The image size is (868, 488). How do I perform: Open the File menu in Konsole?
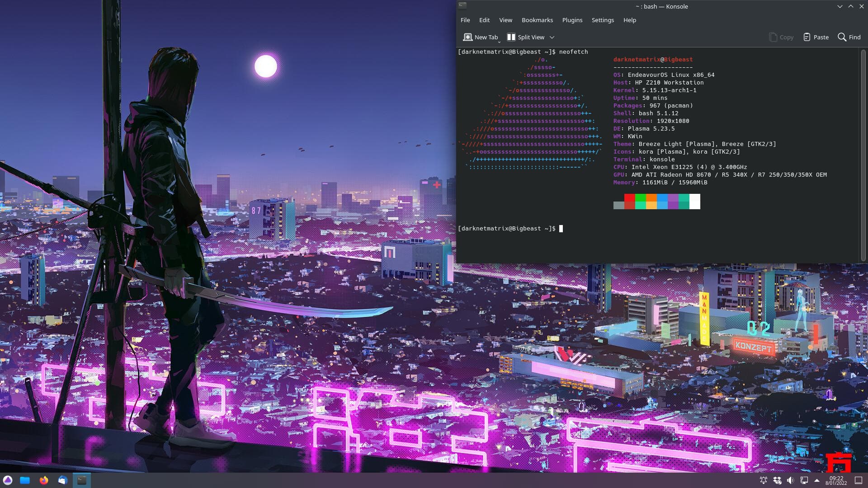coord(465,20)
